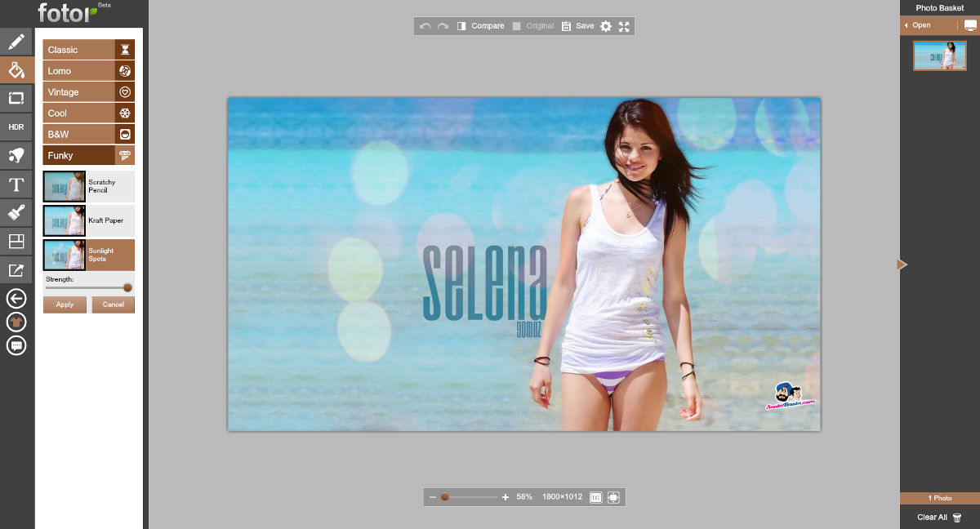This screenshot has height=529, width=980.
Task: Expand the B&W effects category
Action: (89, 135)
